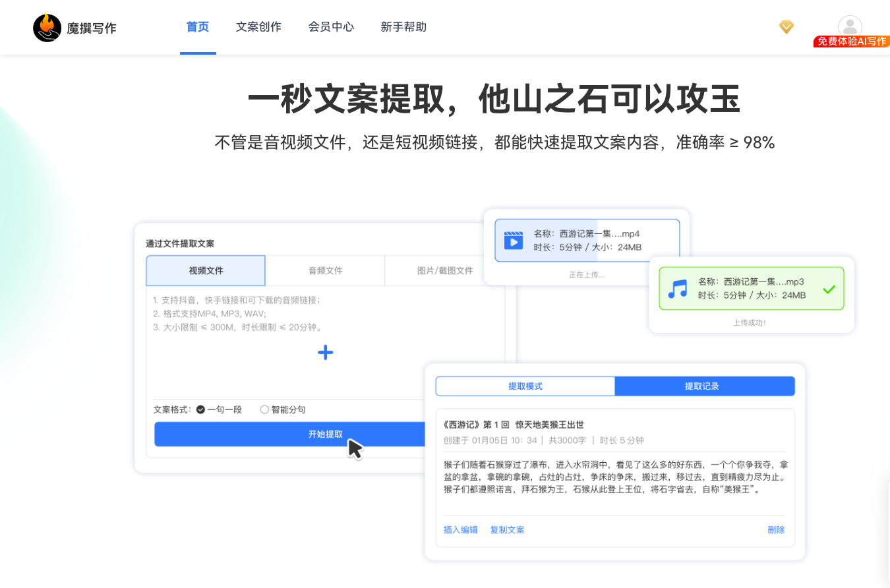Switch to the 提取模式 tab
Image resolution: width=890 pixels, height=588 pixels.
tap(525, 386)
